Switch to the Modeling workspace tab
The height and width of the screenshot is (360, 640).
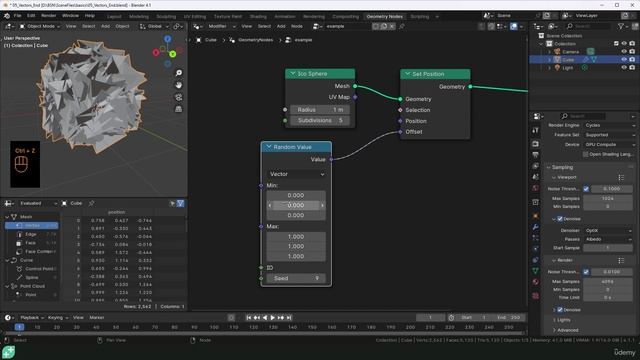click(139, 17)
